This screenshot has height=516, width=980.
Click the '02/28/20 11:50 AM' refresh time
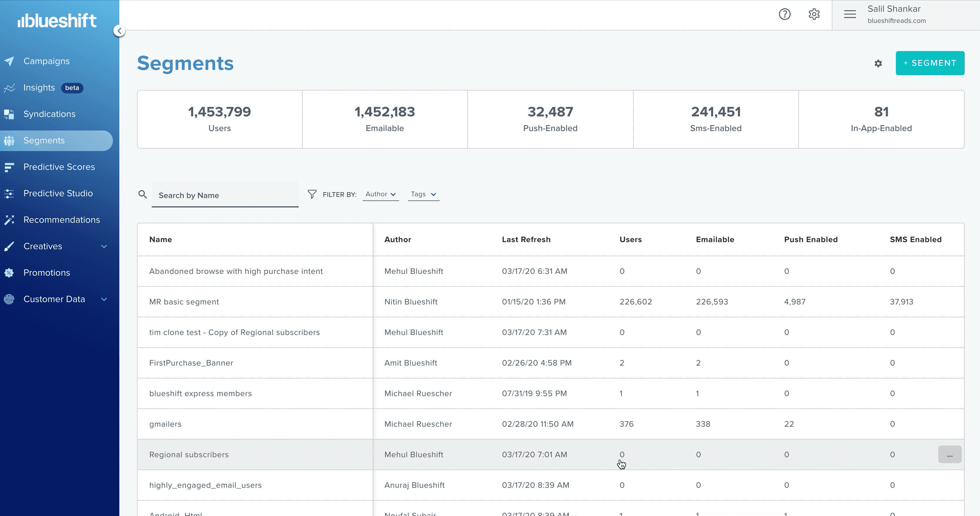538,424
